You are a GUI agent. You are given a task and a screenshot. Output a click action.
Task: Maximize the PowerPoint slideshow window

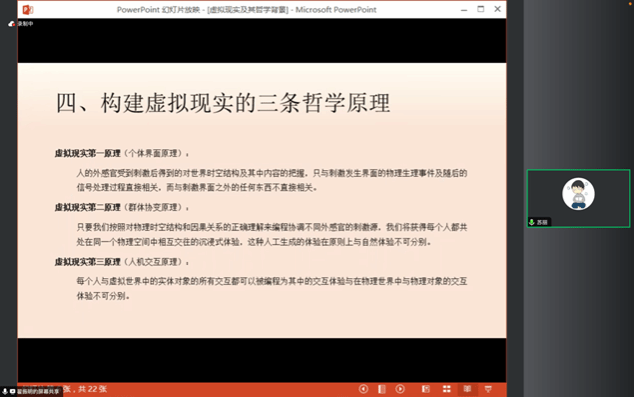coord(481,9)
